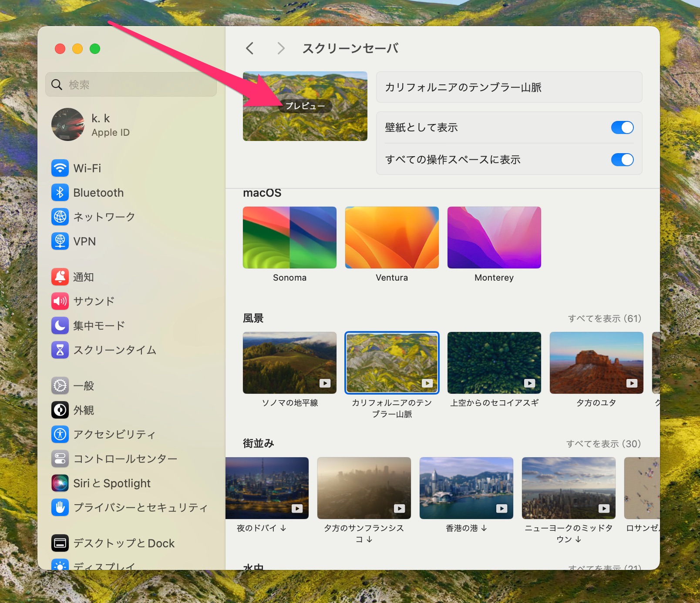This screenshot has width=700, height=603.
Task: Open the VPN sidebar icon
Action: coord(60,241)
